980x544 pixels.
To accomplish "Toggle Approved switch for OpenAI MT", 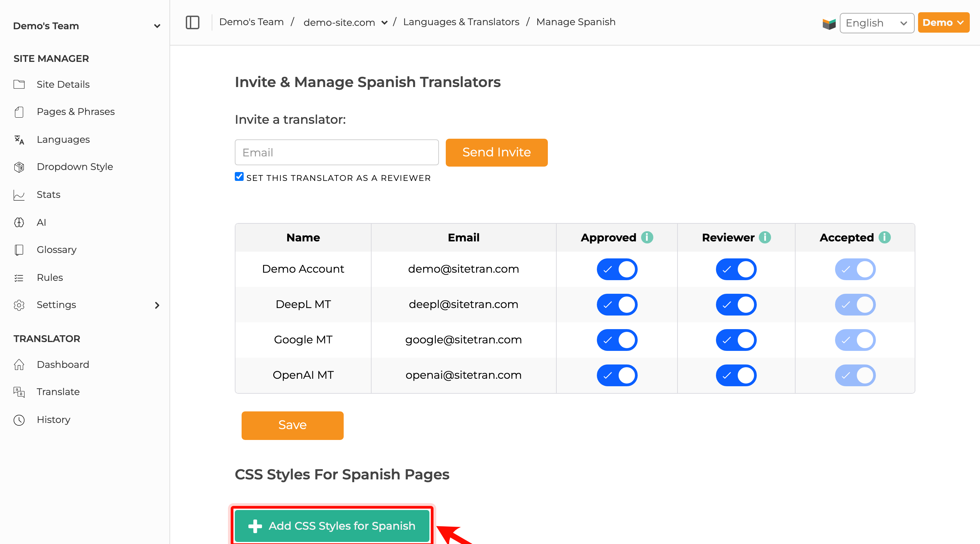I will click(x=617, y=375).
